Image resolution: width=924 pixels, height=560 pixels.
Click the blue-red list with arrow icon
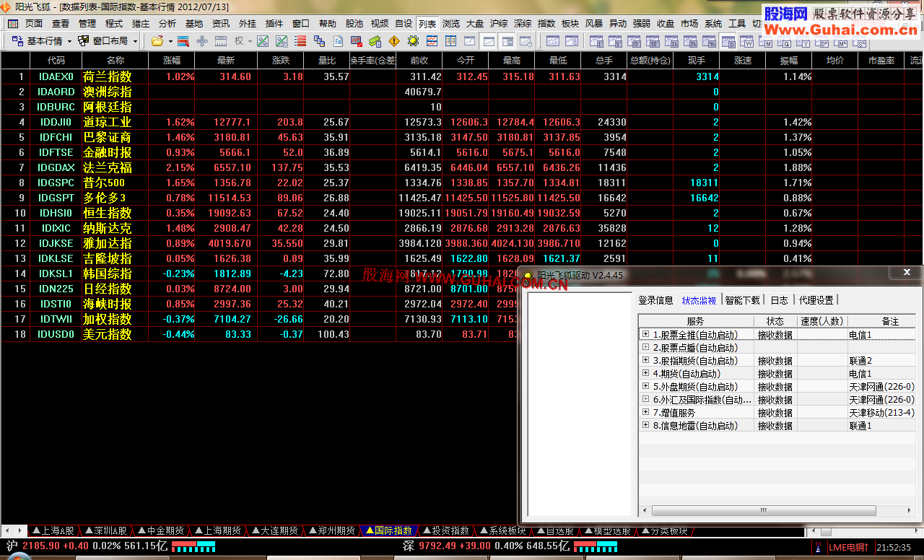pyautogui.click(x=183, y=41)
